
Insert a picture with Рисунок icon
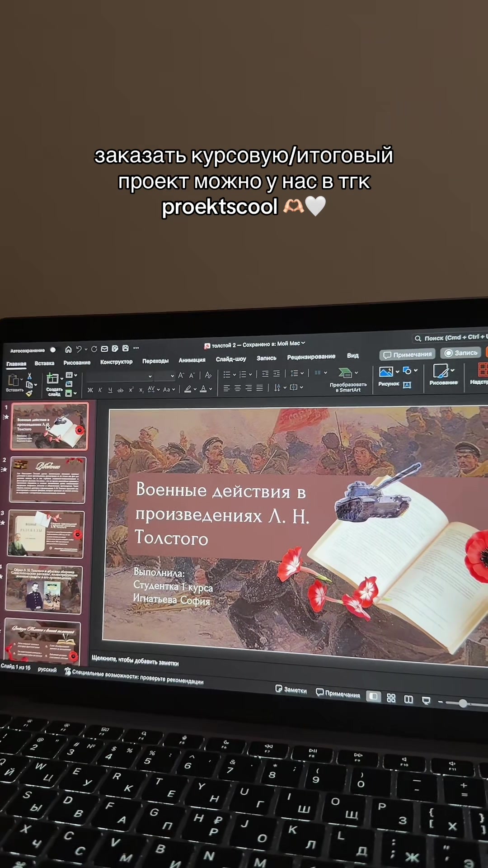pyautogui.click(x=386, y=372)
